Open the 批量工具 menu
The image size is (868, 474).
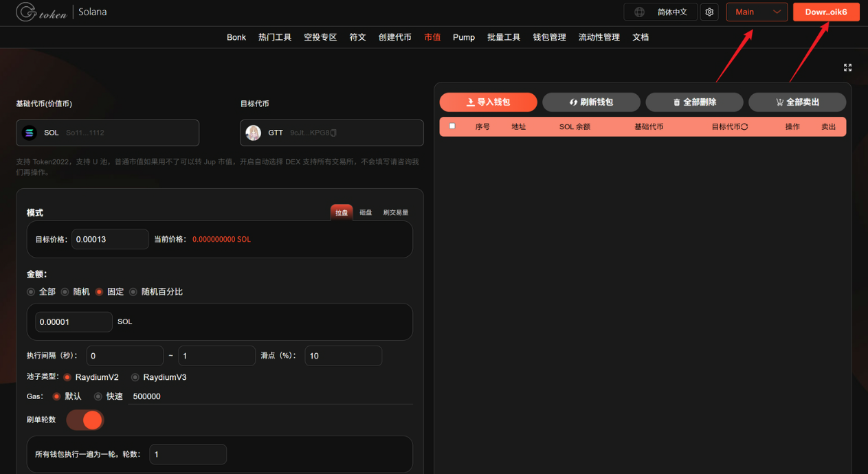pos(504,37)
